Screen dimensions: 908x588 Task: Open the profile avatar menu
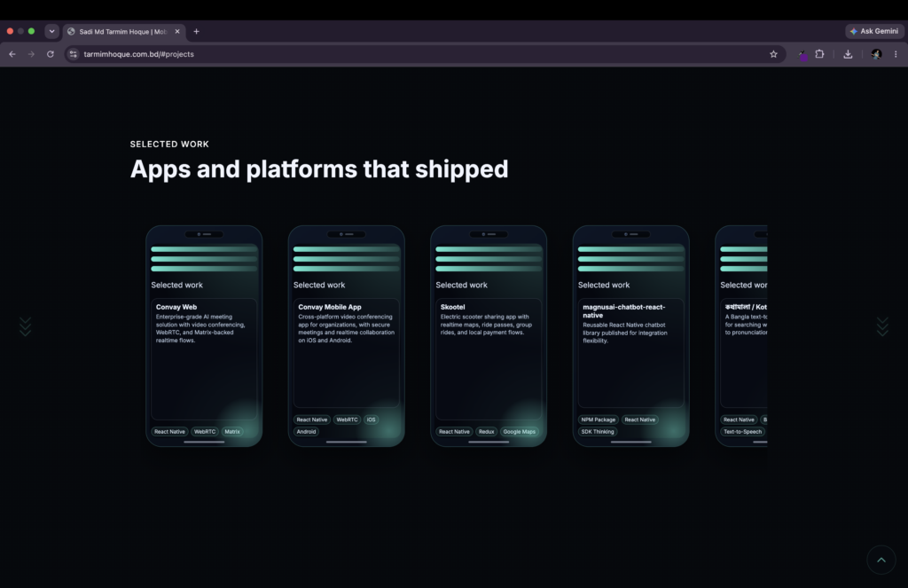876,54
